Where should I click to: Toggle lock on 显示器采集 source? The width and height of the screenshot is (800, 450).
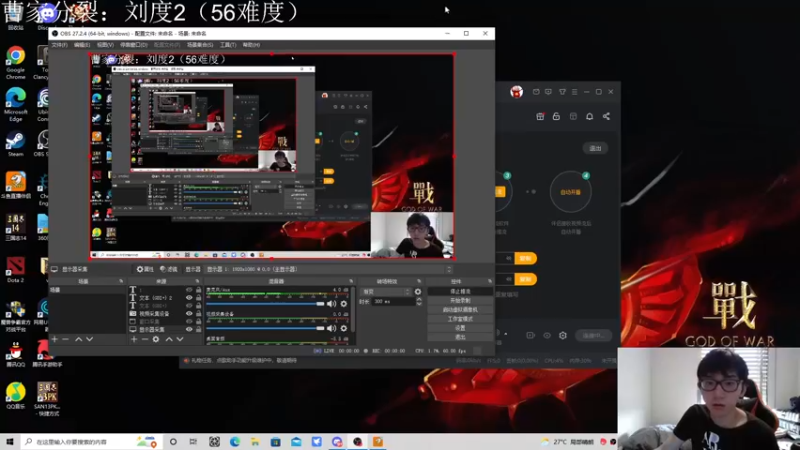tap(198, 330)
